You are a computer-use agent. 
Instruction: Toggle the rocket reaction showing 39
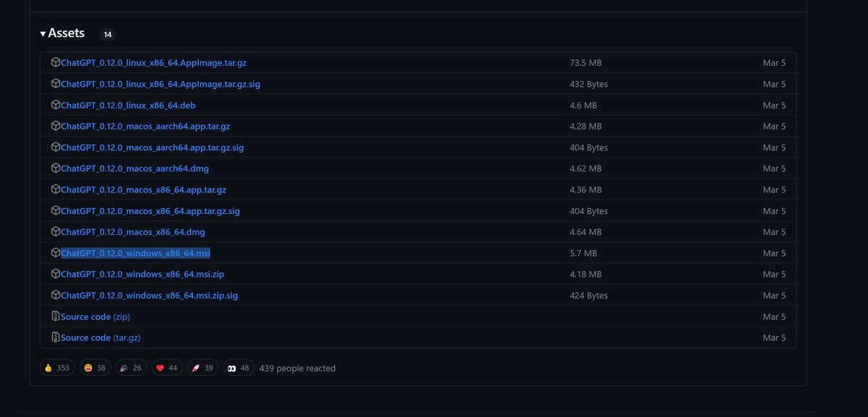point(203,368)
